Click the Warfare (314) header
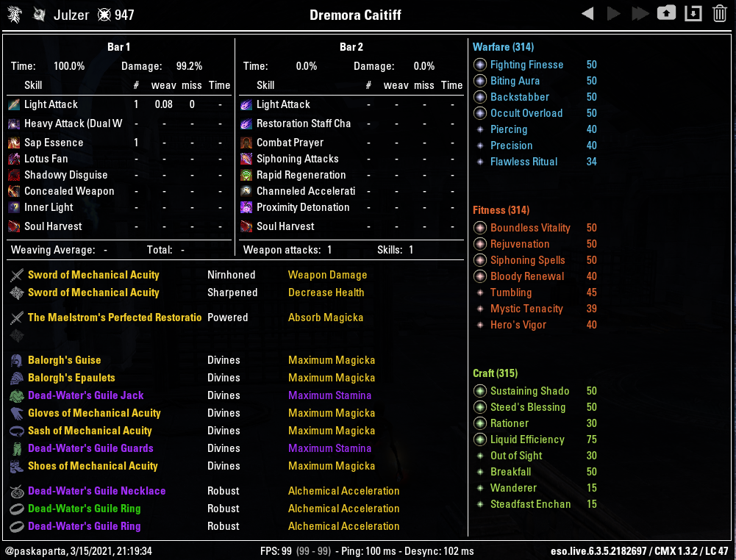 [x=503, y=47]
